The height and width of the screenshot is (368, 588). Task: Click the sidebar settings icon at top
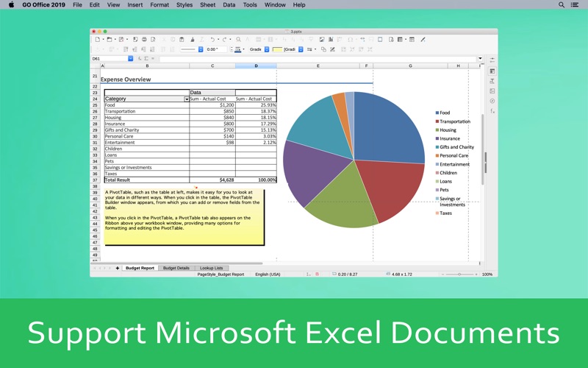492,60
